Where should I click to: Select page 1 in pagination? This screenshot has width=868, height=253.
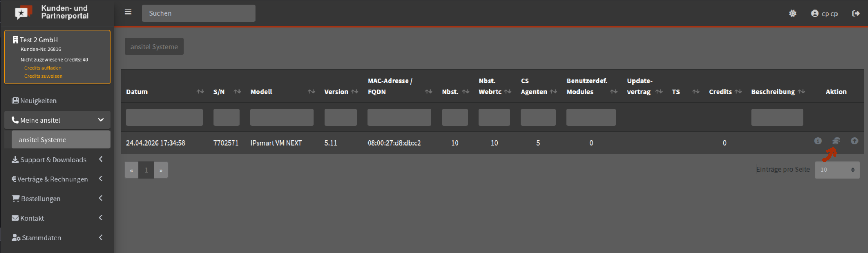(x=146, y=170)
